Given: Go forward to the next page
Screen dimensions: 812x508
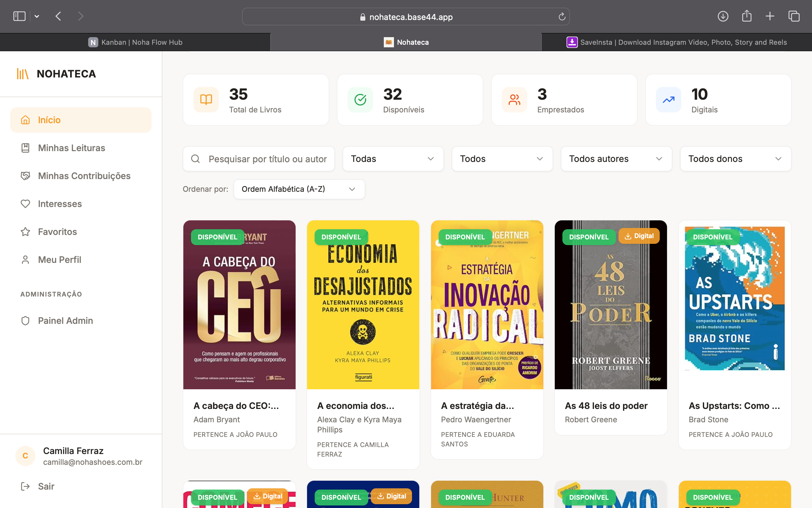Looking at the screenshot, I should [81, 16].
